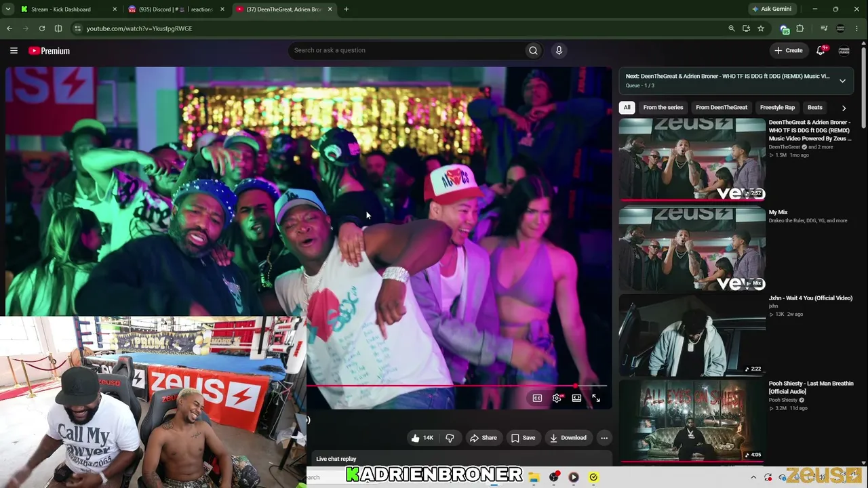Open YouTube notifications bell
This screenshot has width=868, height=488.
[x=821, y=50]
